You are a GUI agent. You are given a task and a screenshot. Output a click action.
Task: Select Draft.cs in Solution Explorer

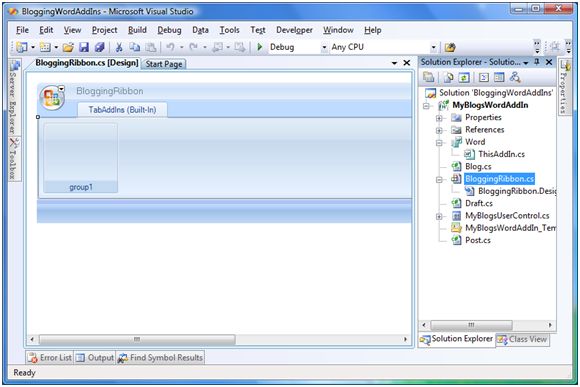479,203
